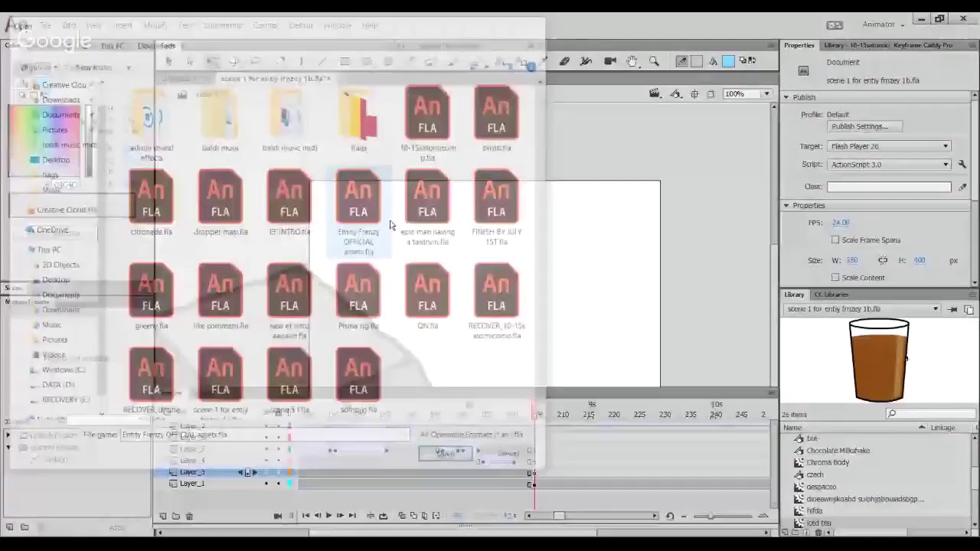The height and width of the screenshot is (551, 980).
Task: Switch to the CC Libraries tab
Action: pos(831,295)
